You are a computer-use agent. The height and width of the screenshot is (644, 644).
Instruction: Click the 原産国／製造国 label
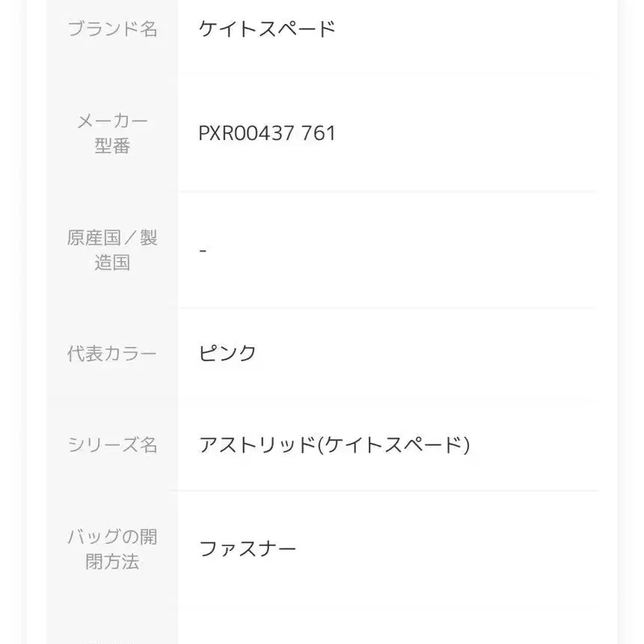point(112,250)
